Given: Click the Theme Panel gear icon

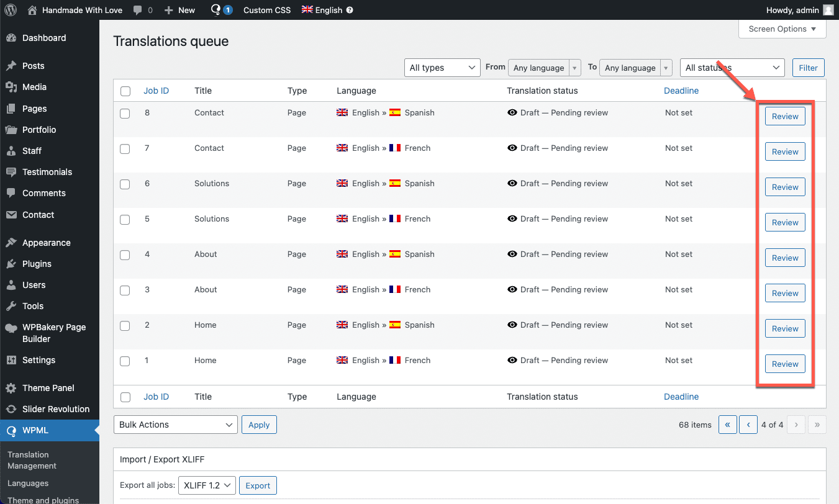Looking at the screenshot, I should pos(11,388).
